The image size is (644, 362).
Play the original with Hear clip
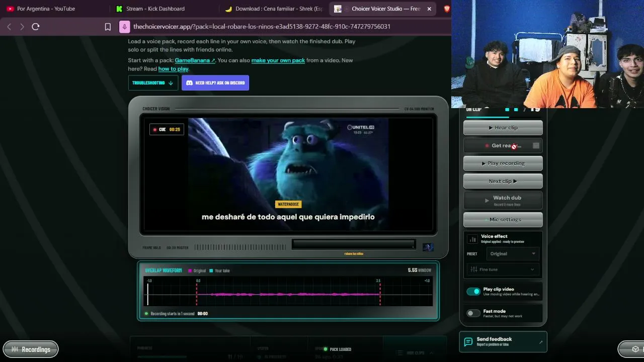click(x=503, y=128)
